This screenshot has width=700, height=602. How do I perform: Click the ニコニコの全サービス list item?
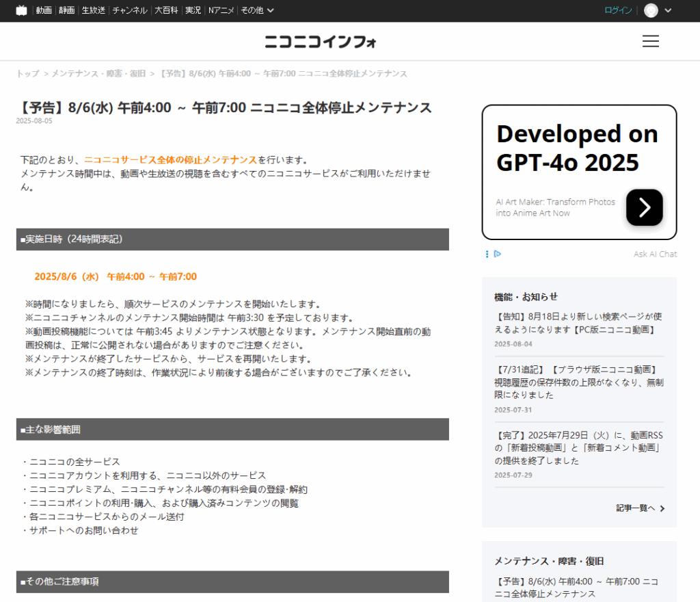pos(70,462)
